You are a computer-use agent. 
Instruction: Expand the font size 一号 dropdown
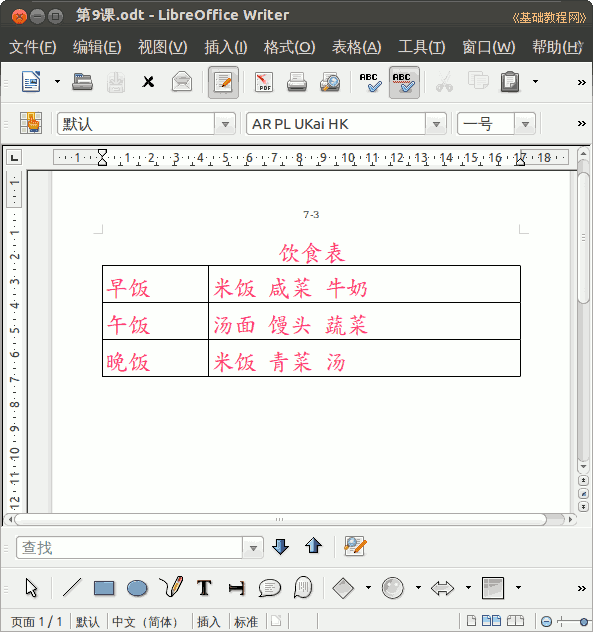point(525,124)
